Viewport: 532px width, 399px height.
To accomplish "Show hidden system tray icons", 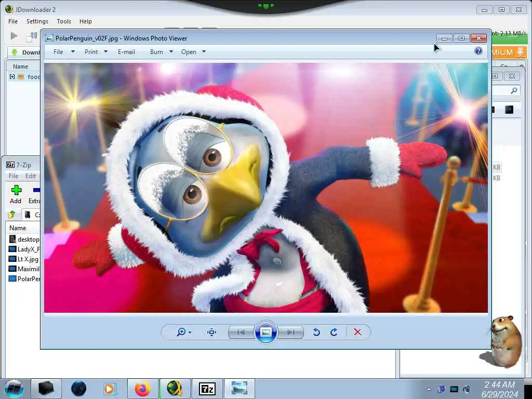I will (429, 389).
